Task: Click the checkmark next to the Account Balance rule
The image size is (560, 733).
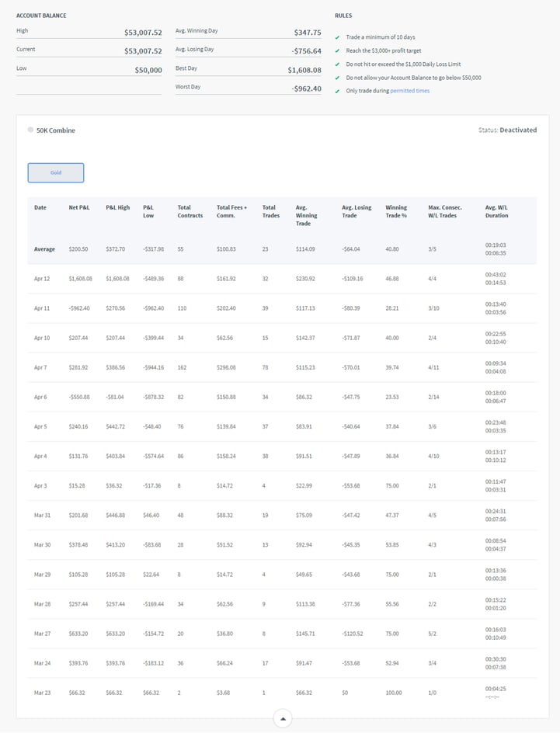Action: [x=337, y=78]
